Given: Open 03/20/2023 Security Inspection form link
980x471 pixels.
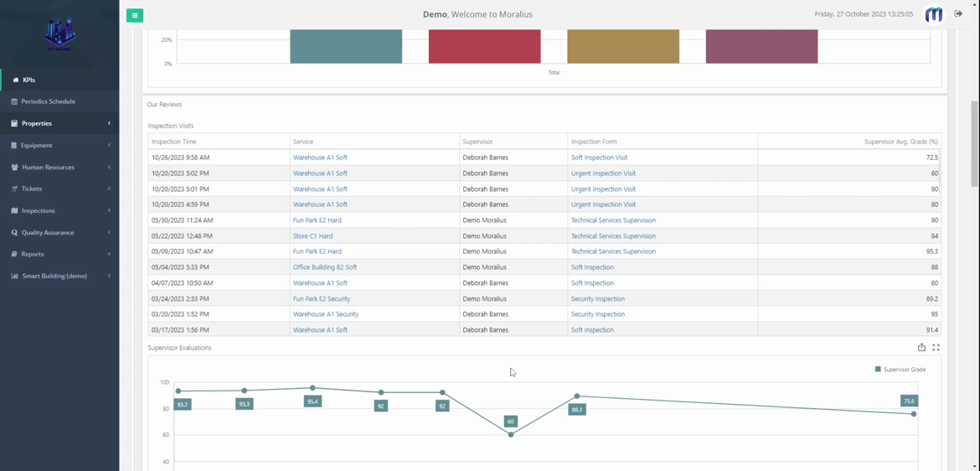Looking at the screenshot, I should (x=597, y=314).
